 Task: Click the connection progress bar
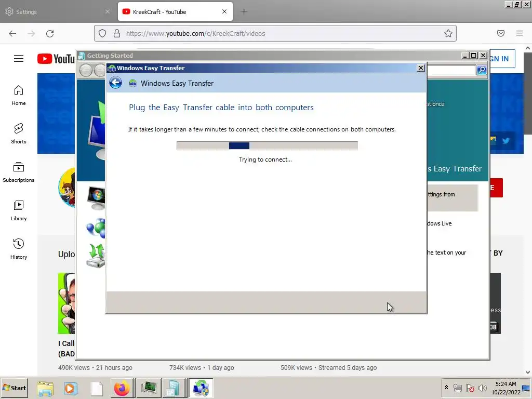(267, 145)
